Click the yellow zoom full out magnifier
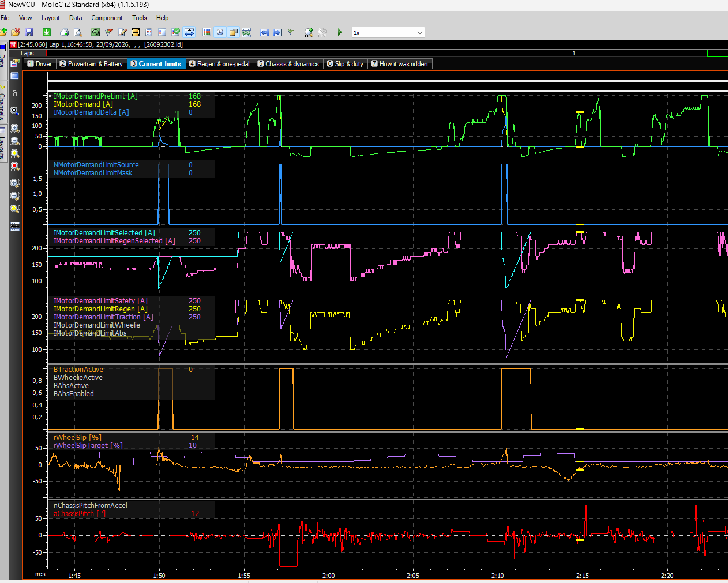This screenshot has width=728, height=583. click(x=15, y=153)
